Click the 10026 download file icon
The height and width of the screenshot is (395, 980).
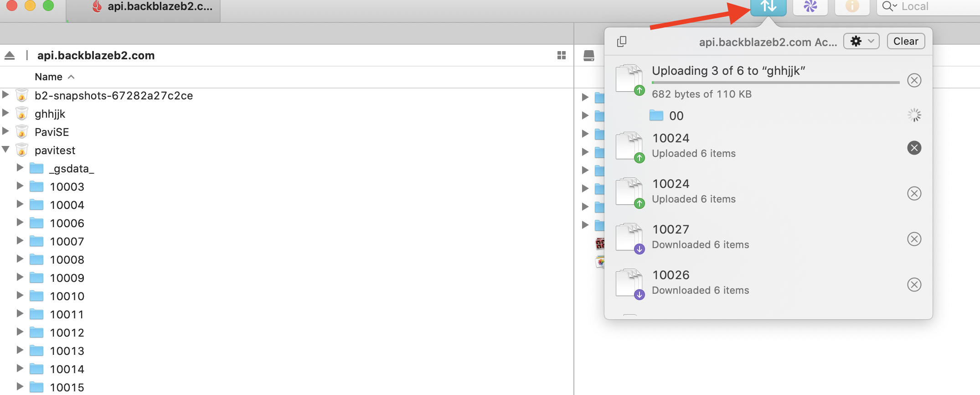pos(630,284)
